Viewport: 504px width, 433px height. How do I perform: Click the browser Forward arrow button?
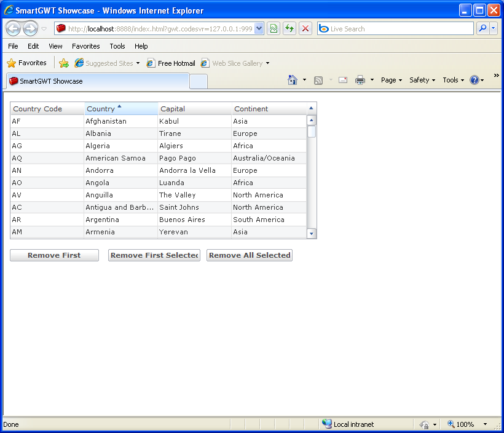click(30, 29)
